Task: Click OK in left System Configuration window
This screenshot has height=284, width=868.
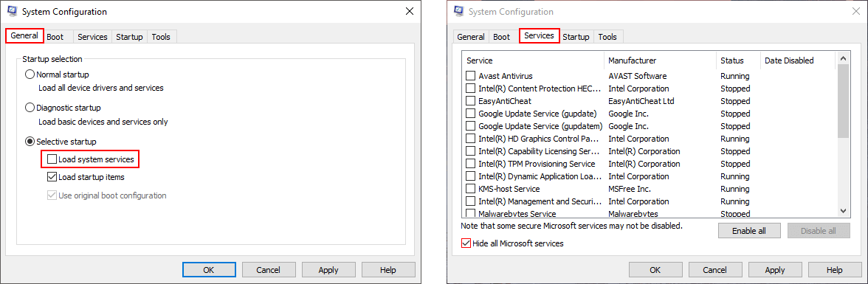Action: [x=209, y=270]
